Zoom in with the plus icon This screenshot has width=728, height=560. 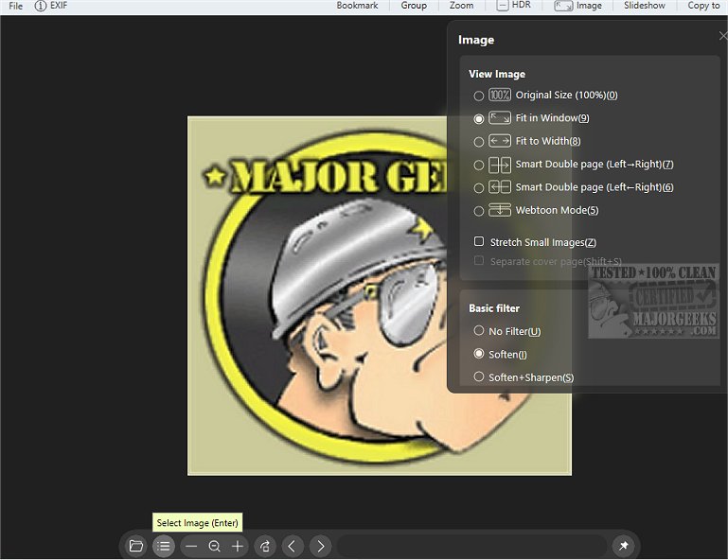click(x=238, y=546)
